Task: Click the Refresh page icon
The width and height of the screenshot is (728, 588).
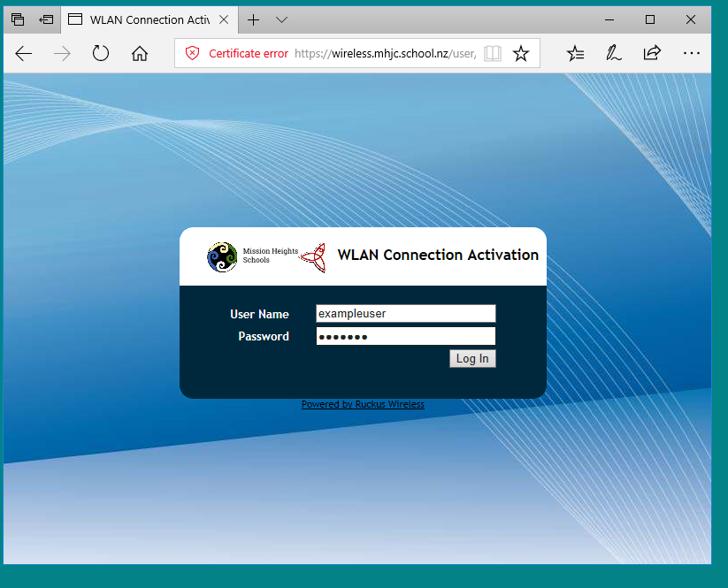Action: click(101, 54)
